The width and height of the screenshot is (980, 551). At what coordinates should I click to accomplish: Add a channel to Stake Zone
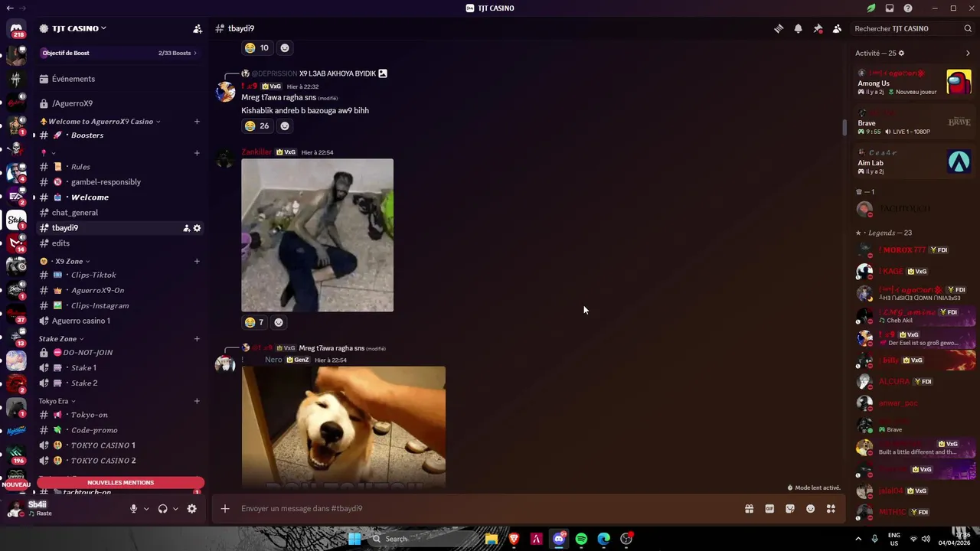pos(197,339)
